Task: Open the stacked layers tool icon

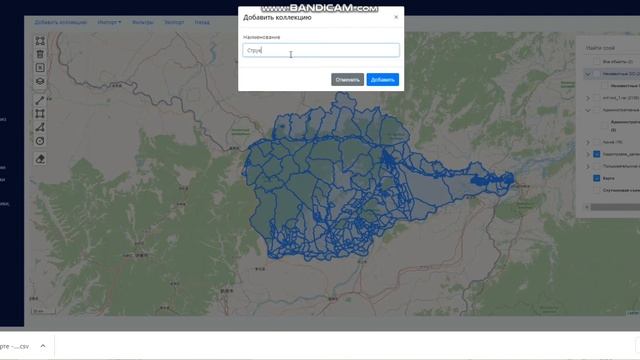Action: point(40,81)
